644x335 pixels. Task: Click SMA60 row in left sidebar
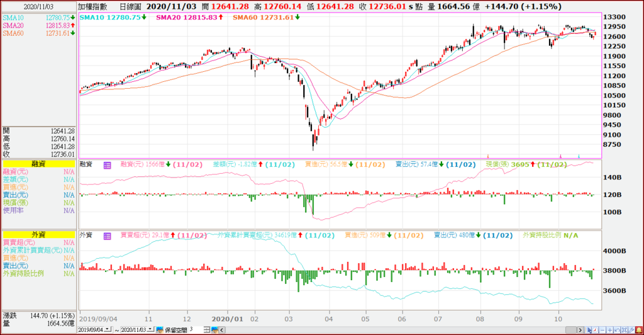click(38, 33)
